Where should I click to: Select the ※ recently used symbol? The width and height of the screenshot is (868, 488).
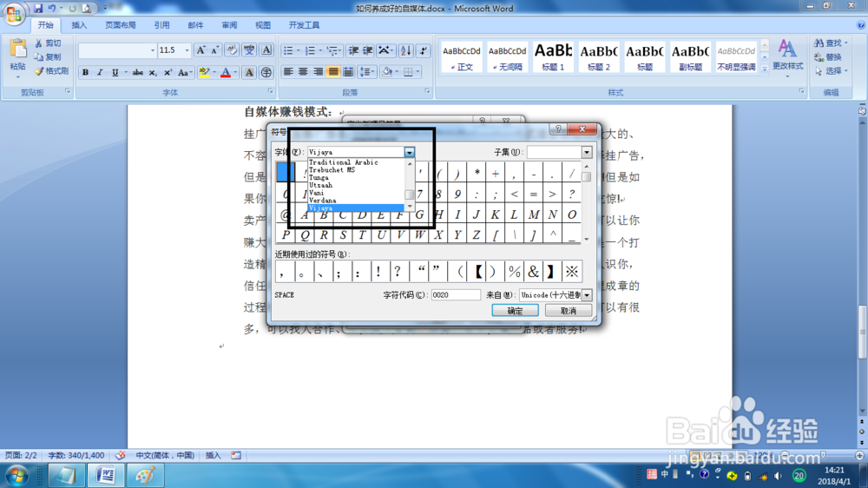571,272
